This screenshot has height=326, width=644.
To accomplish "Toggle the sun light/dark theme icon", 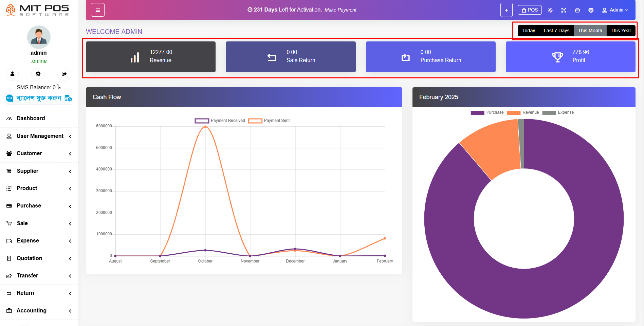I will [x=550, y=10].
